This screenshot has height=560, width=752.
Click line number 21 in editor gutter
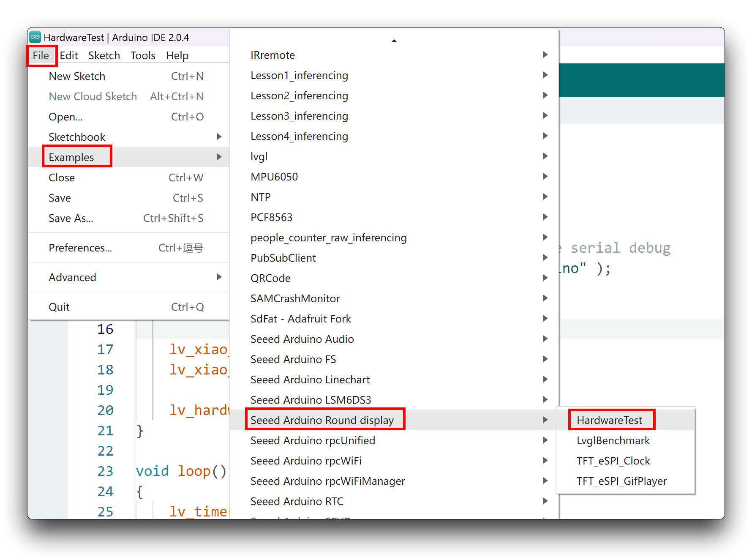pos(105,431)
